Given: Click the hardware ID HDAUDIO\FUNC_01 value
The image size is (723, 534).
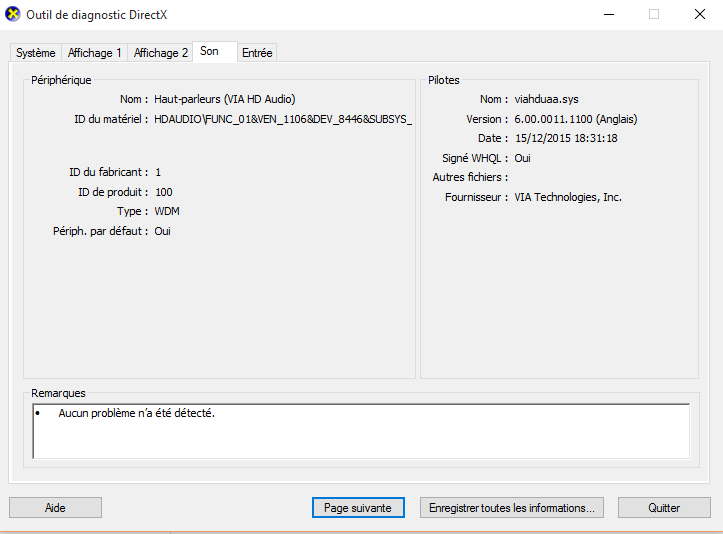Looking at the screenshot, I should [x=283, y=119].
